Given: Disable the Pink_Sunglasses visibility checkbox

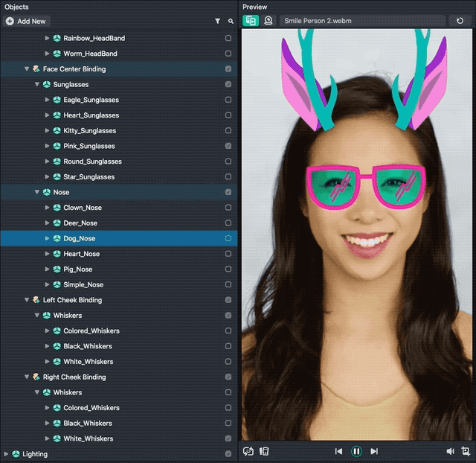Looking at the screenshot, I should click(228, 146).
